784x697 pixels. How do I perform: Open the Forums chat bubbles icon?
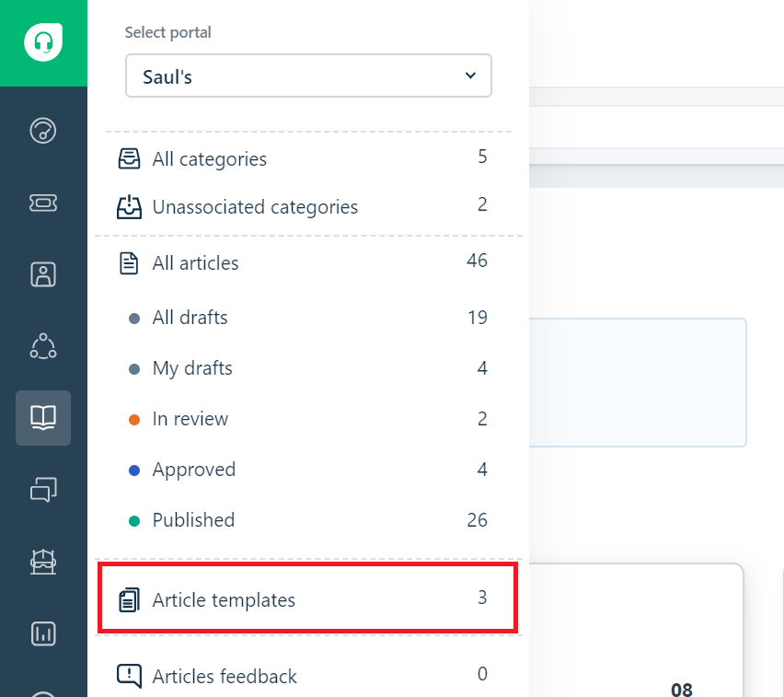pyautogui.click(x=43, y=489)
